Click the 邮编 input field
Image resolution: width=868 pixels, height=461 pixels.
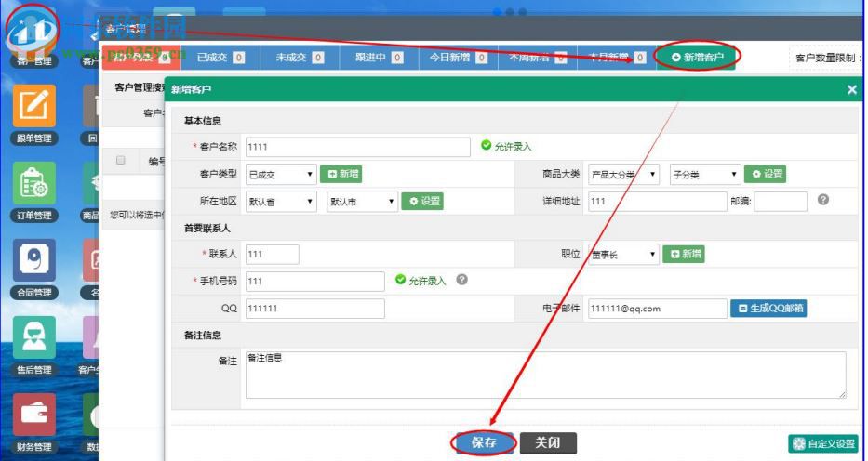(781, 201)
